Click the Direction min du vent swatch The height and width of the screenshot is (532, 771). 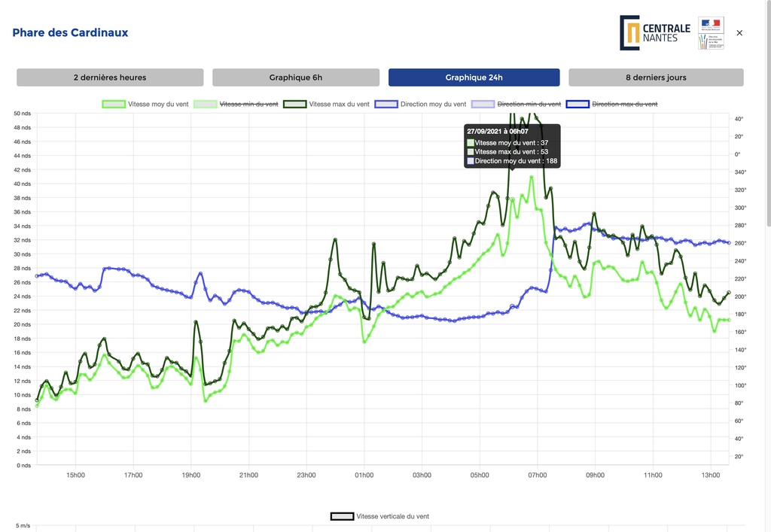click(483, 104)
